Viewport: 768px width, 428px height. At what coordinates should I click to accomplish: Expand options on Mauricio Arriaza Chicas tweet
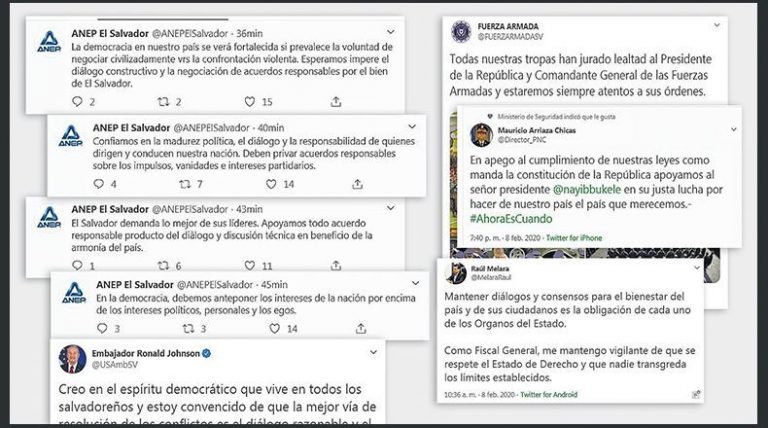click(x=734, y=130)
